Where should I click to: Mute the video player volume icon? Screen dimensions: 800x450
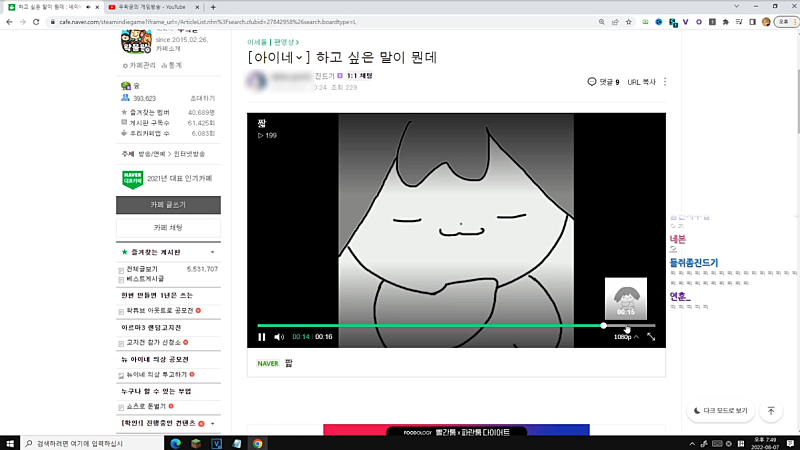pyautogui.click(x=279, y=337)
